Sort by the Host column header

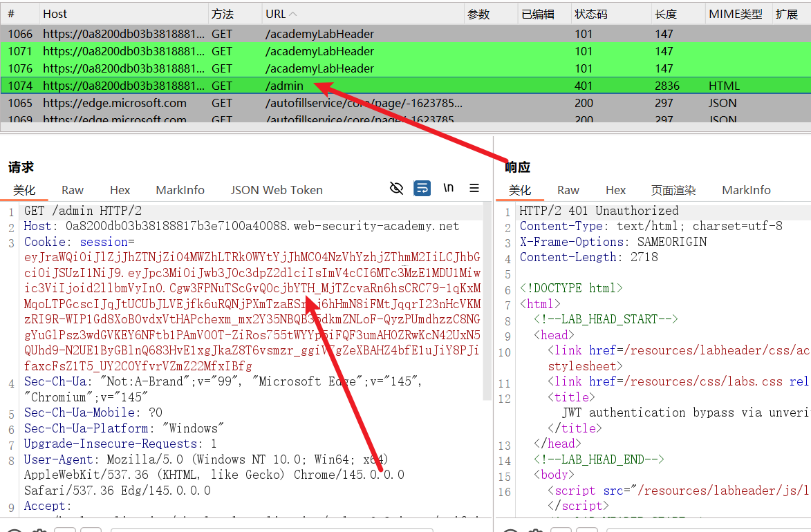tap(55, 14)
